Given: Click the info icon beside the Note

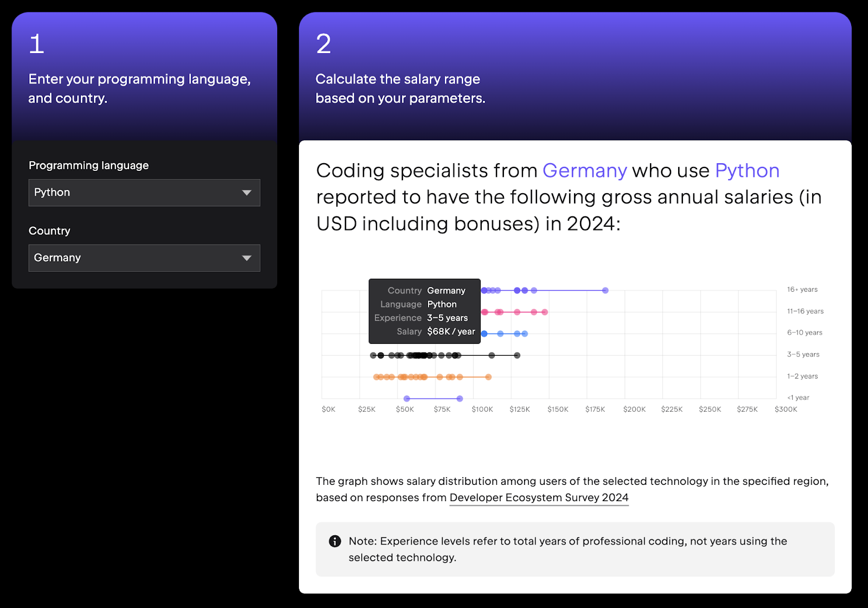Looking at the screenshot, I should tap(335, 541).
